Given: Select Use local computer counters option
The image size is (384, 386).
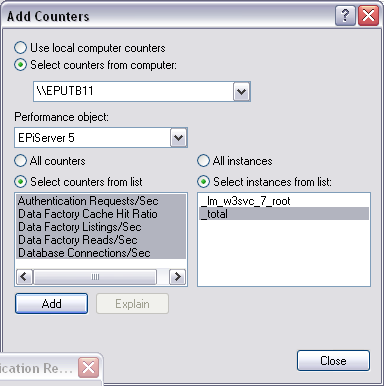Looking at the screenshot, I should point(20,48).
